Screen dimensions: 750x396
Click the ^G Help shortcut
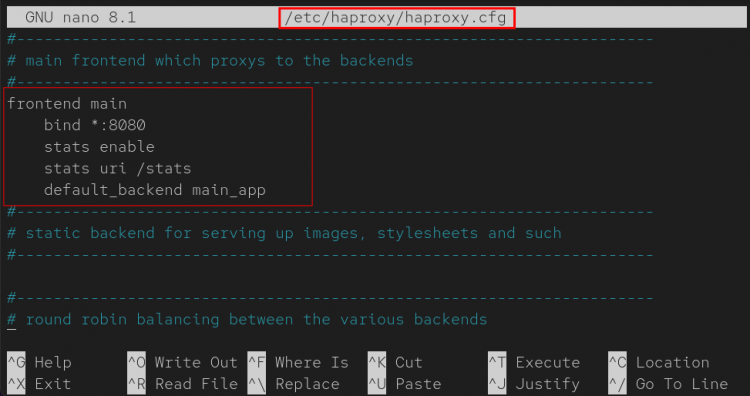pos(40,363)
